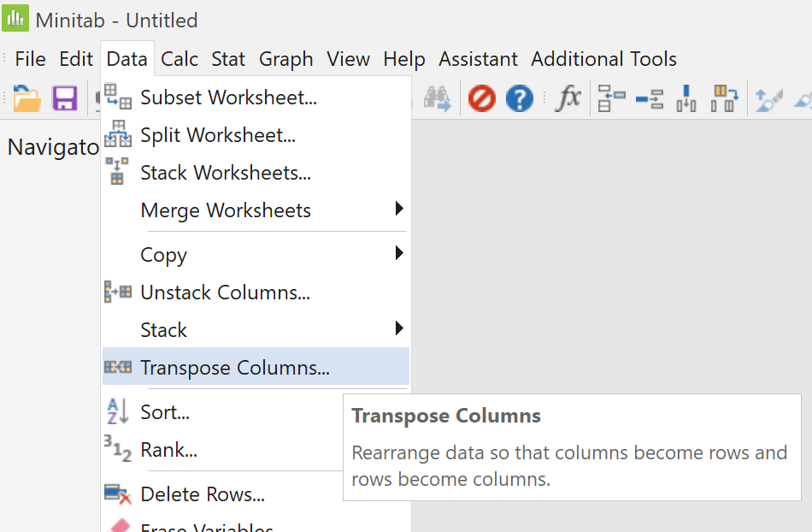The width and height of the screenshot is (812, 532).
Task: Click the insert row toolbar icon
Action: 650,98
